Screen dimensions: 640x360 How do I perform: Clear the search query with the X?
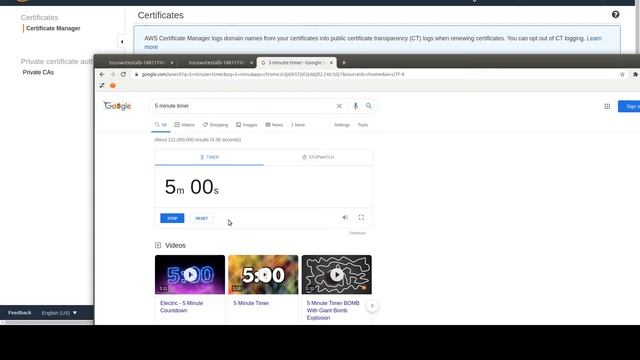[x=339, y=106]
